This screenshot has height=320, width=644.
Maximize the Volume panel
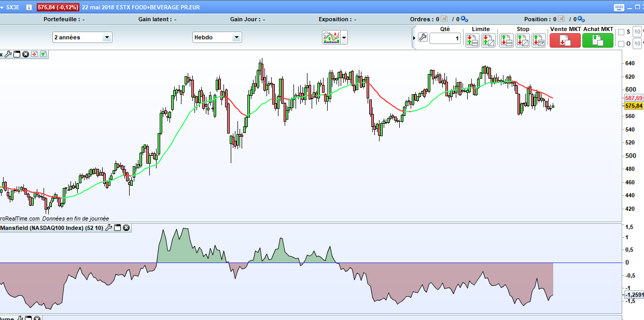coord(29,318)
